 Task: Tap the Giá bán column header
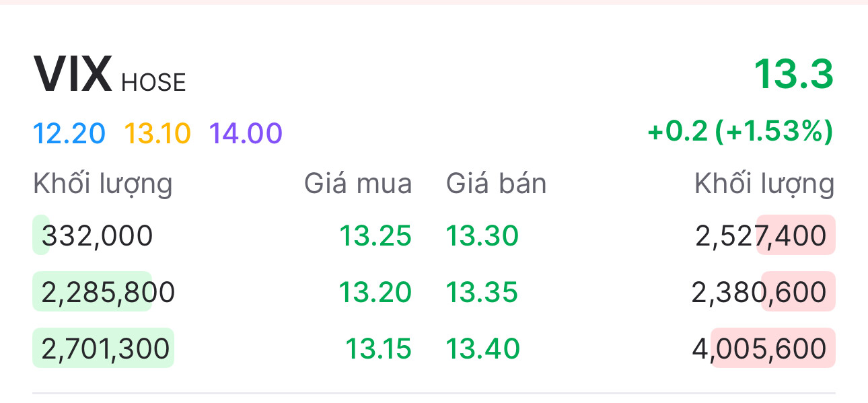497,184
